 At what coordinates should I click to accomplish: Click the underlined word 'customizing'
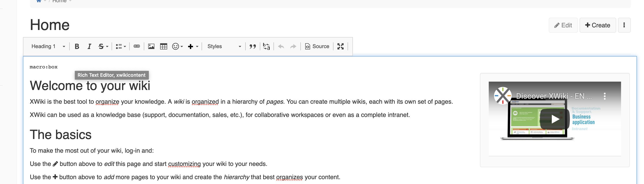pyautogui.click(x=184, y=164)
